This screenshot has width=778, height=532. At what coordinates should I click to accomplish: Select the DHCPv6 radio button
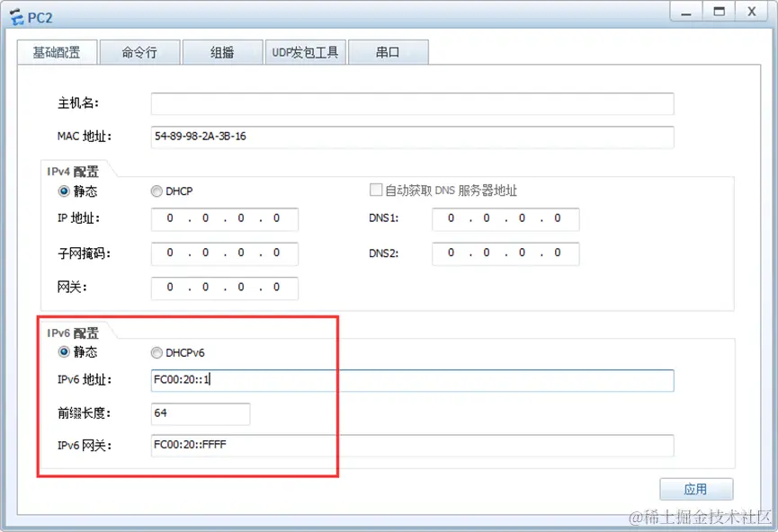click(156, 352)
